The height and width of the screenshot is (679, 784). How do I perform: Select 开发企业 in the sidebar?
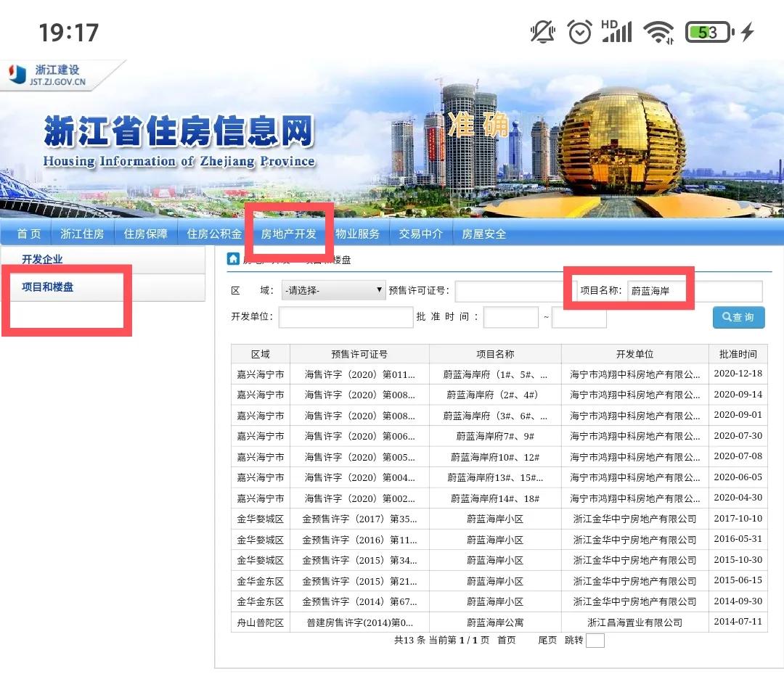point(42,259)
